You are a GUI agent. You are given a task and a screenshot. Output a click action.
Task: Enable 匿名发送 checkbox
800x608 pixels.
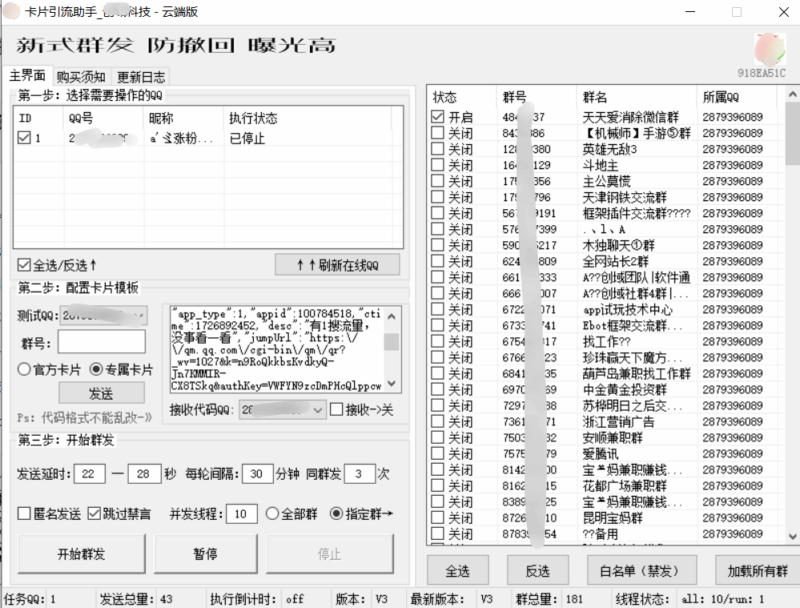click(x=24, y=513)
